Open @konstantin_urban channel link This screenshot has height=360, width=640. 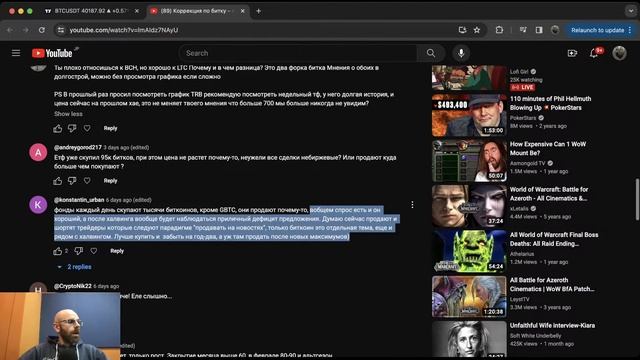tap(79, 200)
